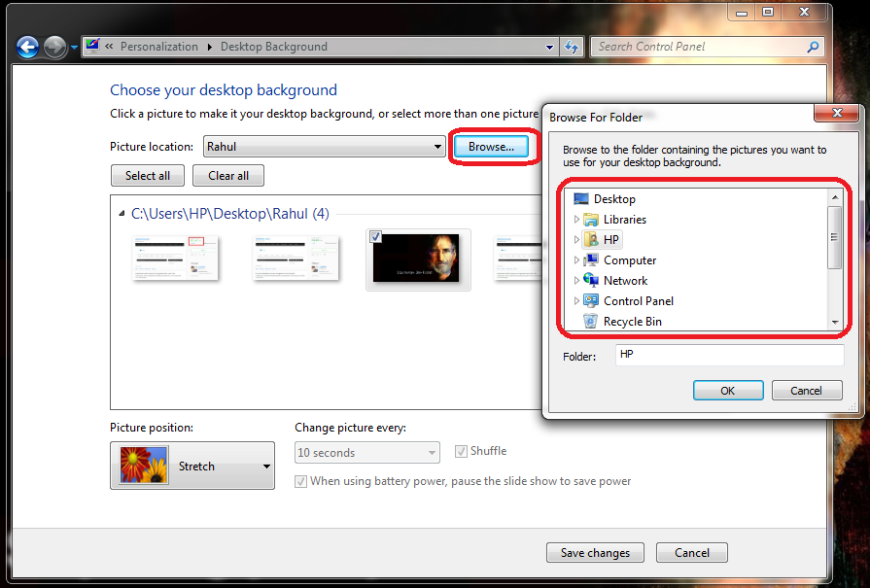Uncheck the checkbox on the portrait wallpaper

pyautogui.click(x=376, y=237)
